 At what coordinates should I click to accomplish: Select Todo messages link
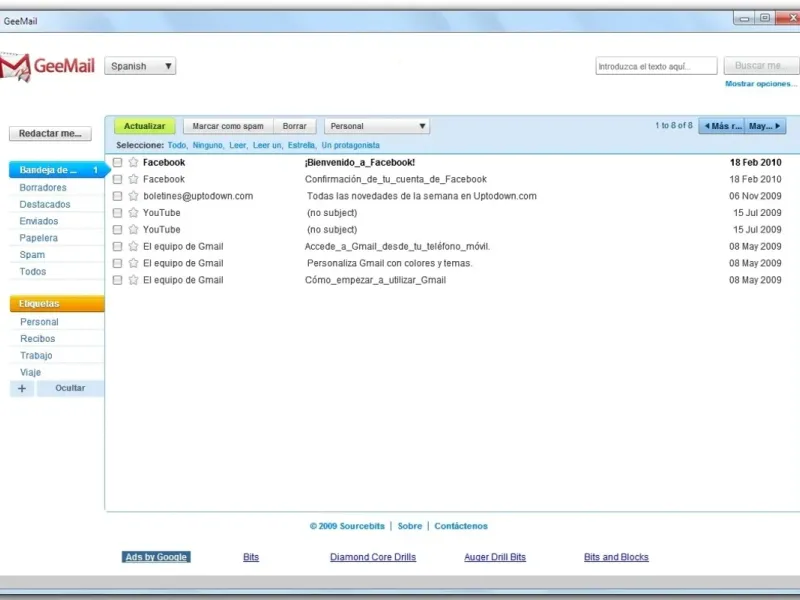pos(177,145)
